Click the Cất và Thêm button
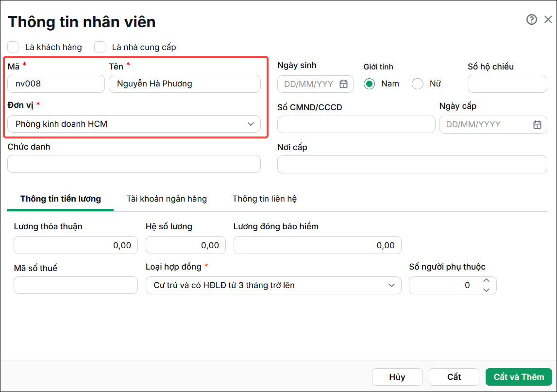Image resolution: width=557 pixels, height=392 pixels. pos(519,377)
